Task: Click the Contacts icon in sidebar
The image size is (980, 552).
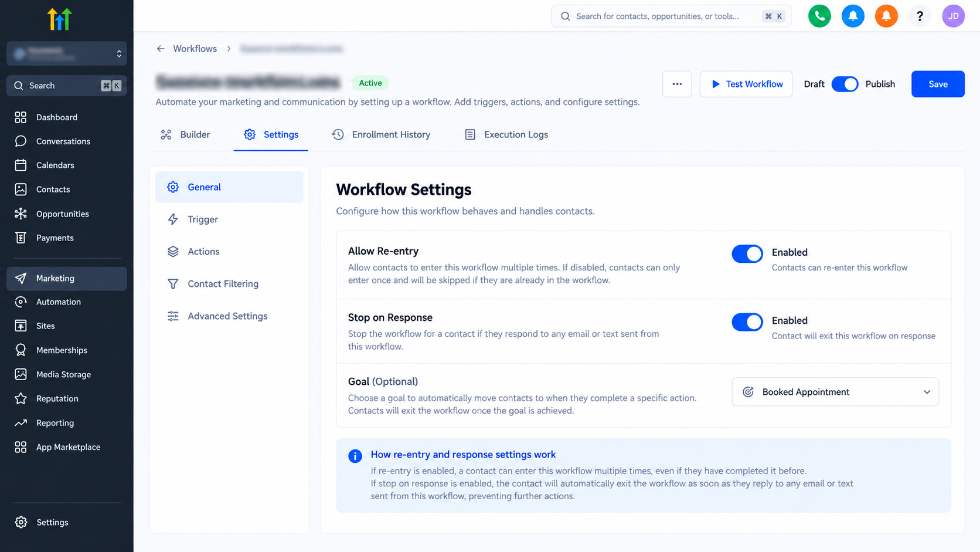Action: click(x=21, y=189)
